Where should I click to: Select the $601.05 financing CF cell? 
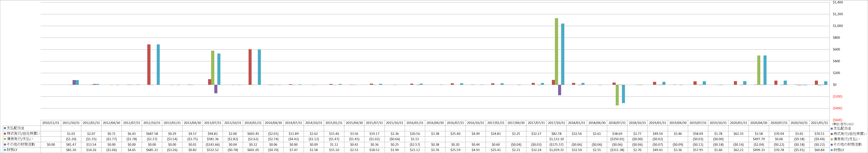click(x=253, y=150)
